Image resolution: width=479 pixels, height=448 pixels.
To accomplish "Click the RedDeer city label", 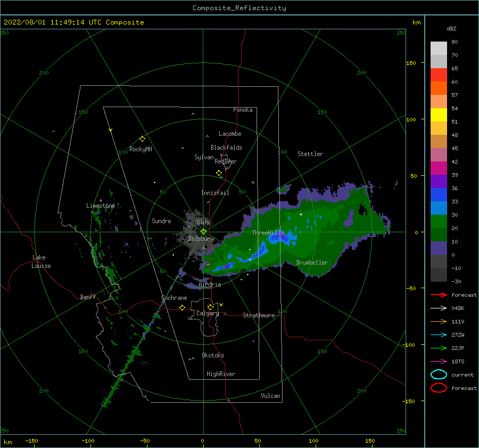I will (x=226, y=161).
